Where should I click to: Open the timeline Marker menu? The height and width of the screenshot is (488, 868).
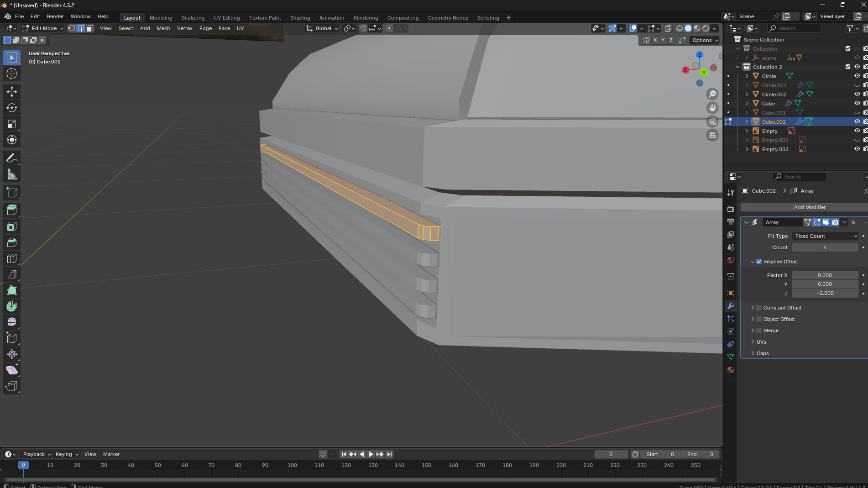click(x=111, y=454)
